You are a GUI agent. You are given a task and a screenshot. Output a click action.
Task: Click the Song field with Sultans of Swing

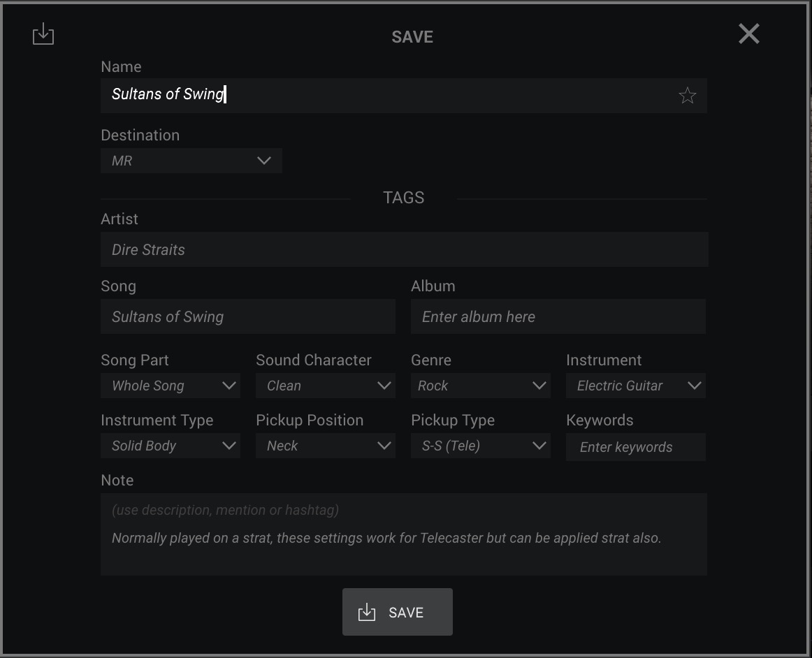pos(247,316)
